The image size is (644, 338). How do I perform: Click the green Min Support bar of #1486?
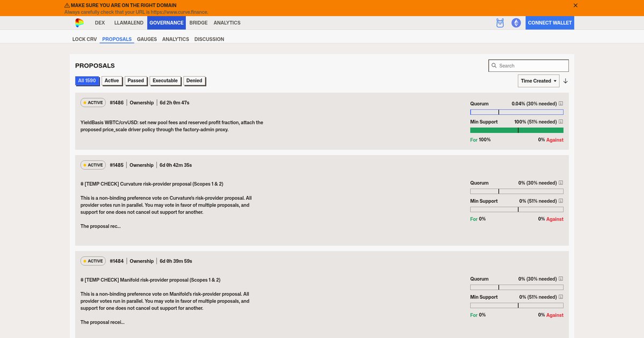(517, 130)
